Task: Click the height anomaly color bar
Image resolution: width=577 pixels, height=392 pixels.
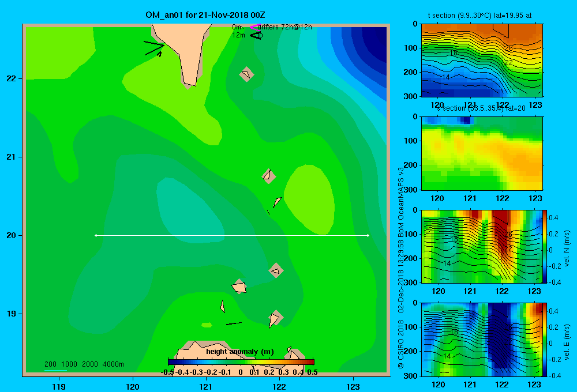Action: coord(241,362)
